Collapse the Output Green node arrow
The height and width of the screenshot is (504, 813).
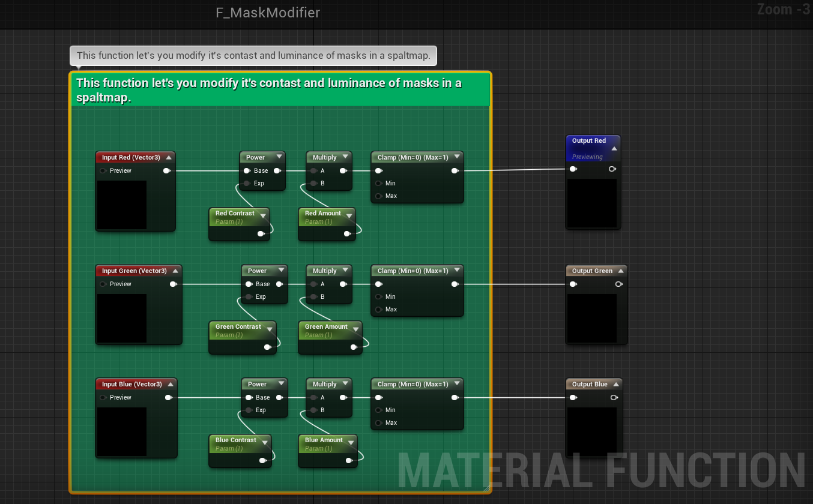point(620,271)
